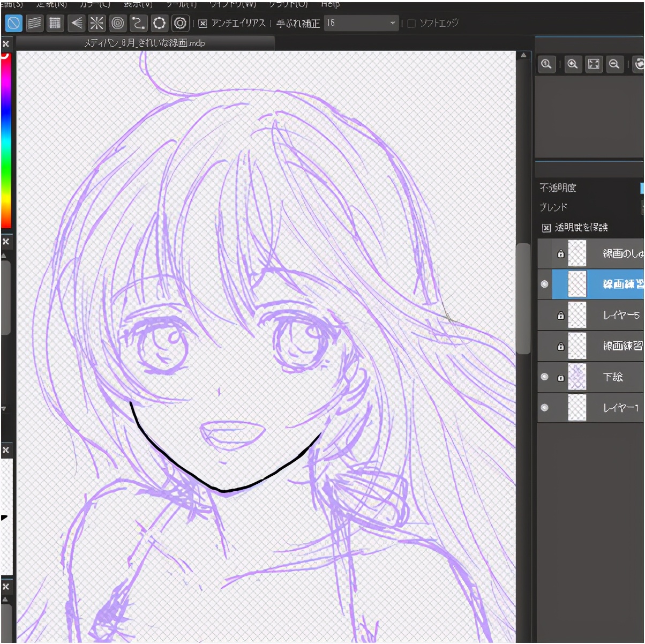Enable the ソフトエッジ checkbox
645x644 pixels.
click(x=411, y=24)
